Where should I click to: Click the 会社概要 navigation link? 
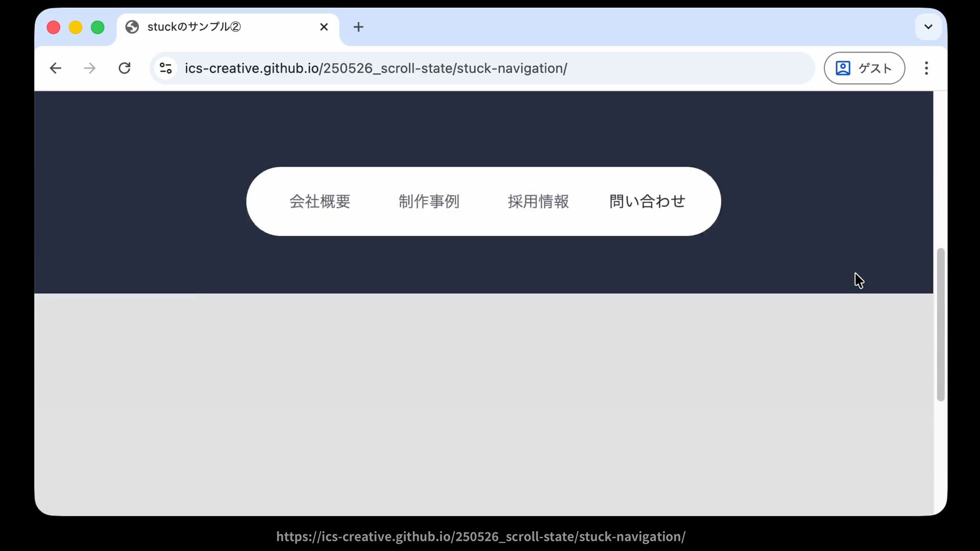coord(320,202)
